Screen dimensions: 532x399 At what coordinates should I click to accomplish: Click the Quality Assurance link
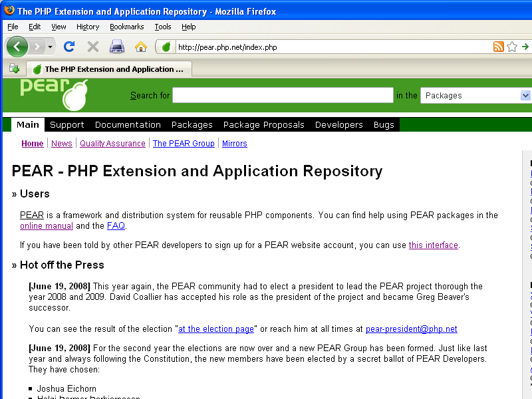[x=112, y=144]
